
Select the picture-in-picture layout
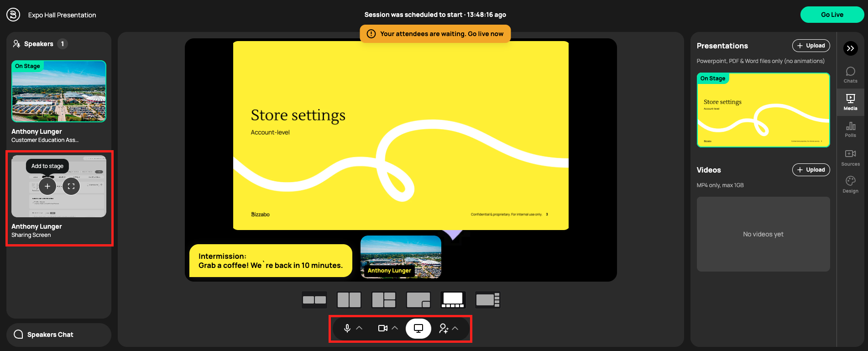click(x=418, y=300)
